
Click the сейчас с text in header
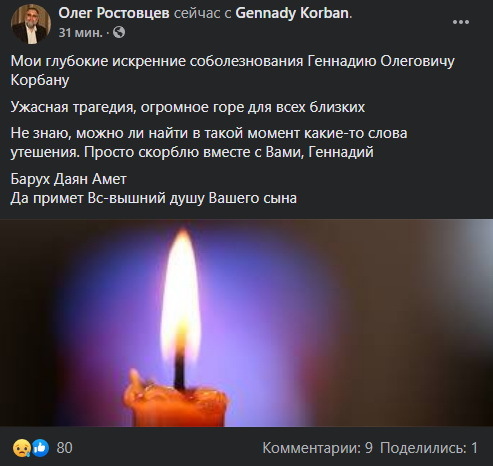coord(202,13)
